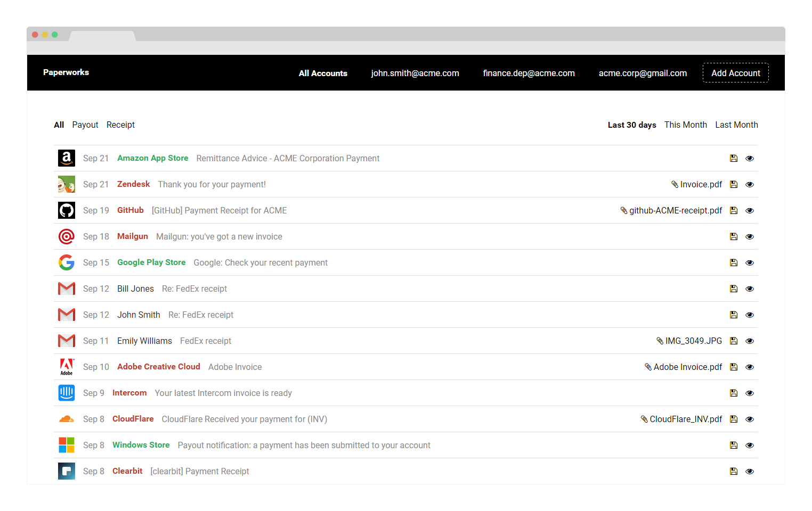The image size is (812, 511).
Task: Save the Clearbit payment receipt
Action: [734, 471]
